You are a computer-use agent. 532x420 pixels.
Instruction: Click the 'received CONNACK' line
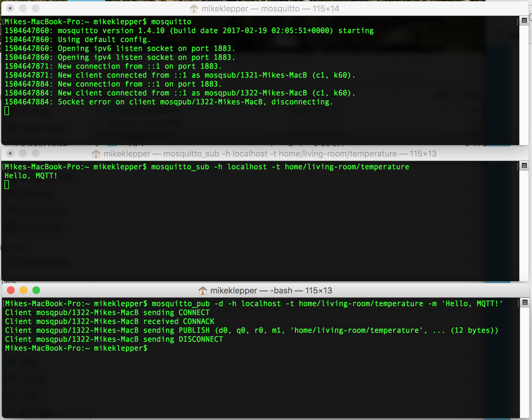(110, 321)
